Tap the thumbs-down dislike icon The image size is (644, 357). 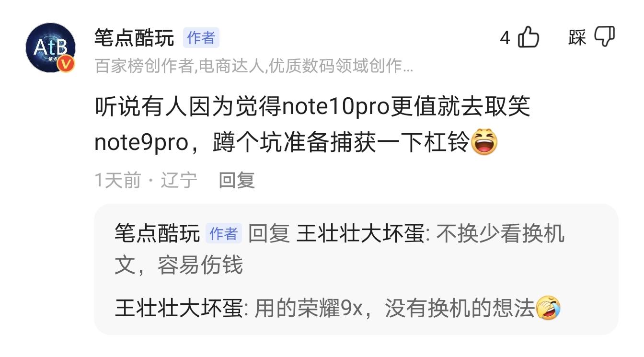pyautogui.click(x=605, y=36)
